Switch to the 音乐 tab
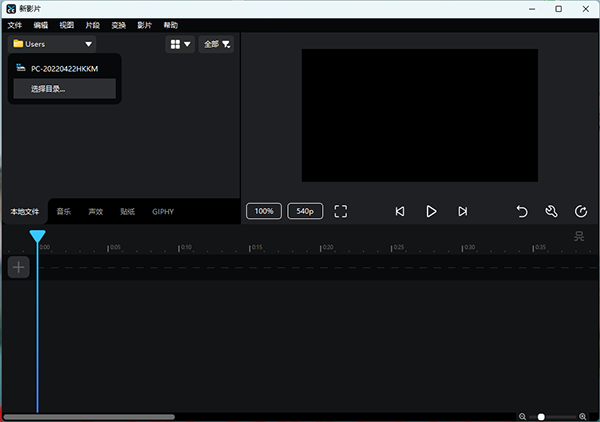Viewport: 600px width, 422px height. pos(64,212)
